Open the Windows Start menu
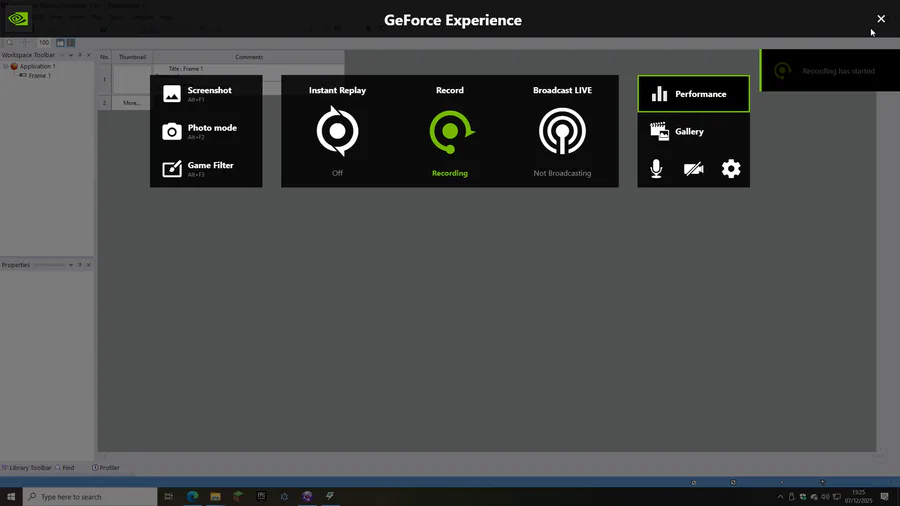 [11, 496]
